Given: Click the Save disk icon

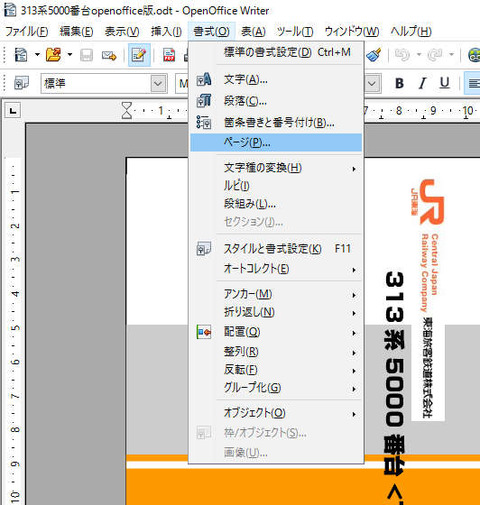Looking at the screenshot, I should (x=86, y=55).
